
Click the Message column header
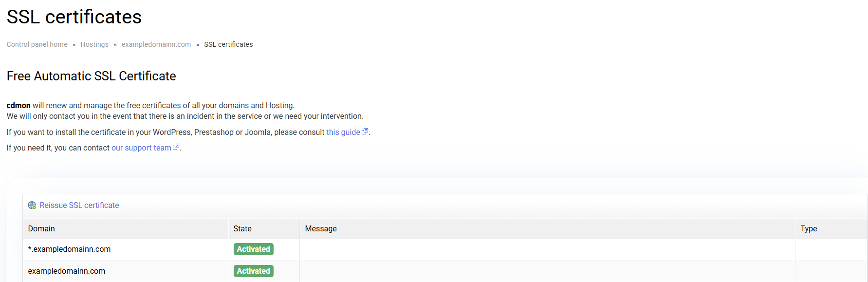point(321,229)
